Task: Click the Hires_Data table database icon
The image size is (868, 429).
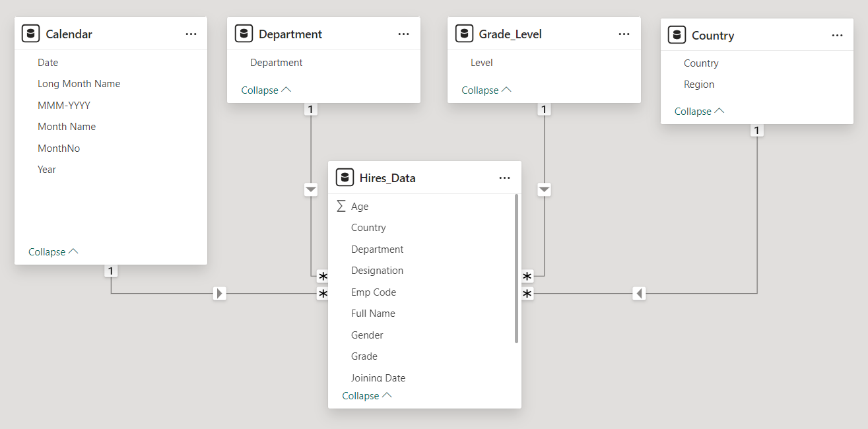Action: pyautogui.click(x=345, y=178)
